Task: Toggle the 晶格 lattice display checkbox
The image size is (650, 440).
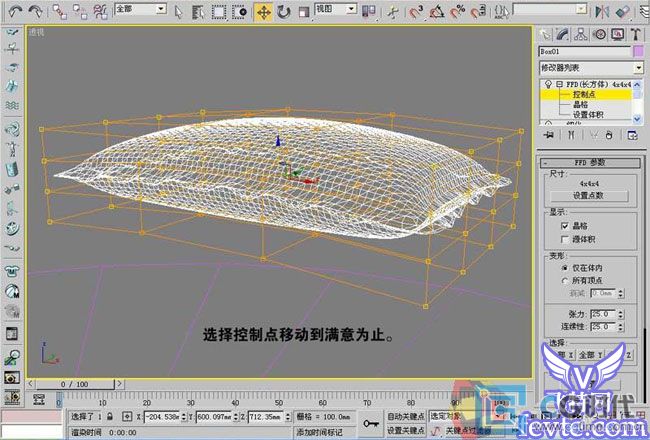Action: 565,226
